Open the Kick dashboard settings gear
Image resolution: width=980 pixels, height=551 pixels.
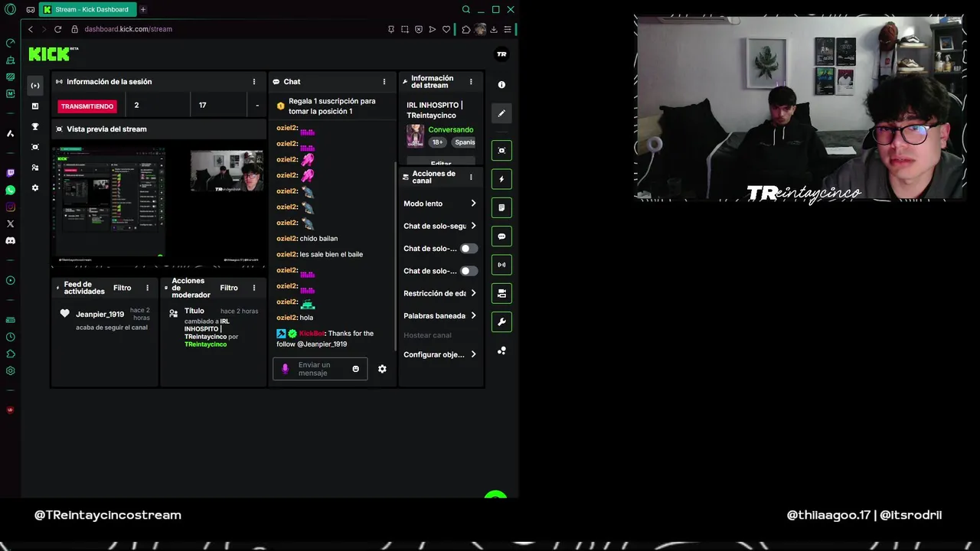click(x=35, y=187)
